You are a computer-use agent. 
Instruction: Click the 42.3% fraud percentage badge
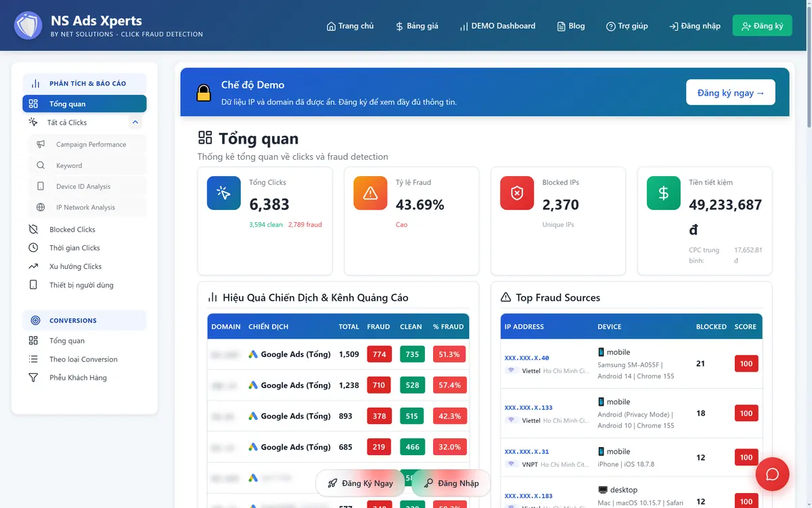[449, 416]
